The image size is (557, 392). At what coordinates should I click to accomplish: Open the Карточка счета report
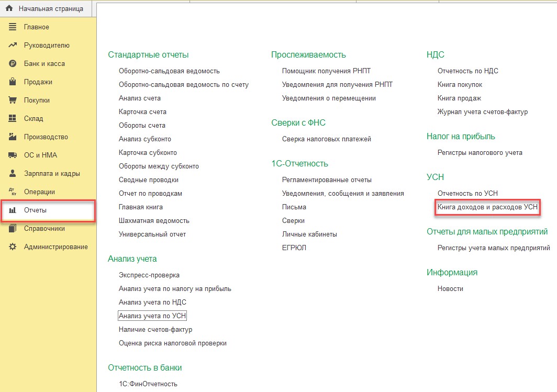142,112
